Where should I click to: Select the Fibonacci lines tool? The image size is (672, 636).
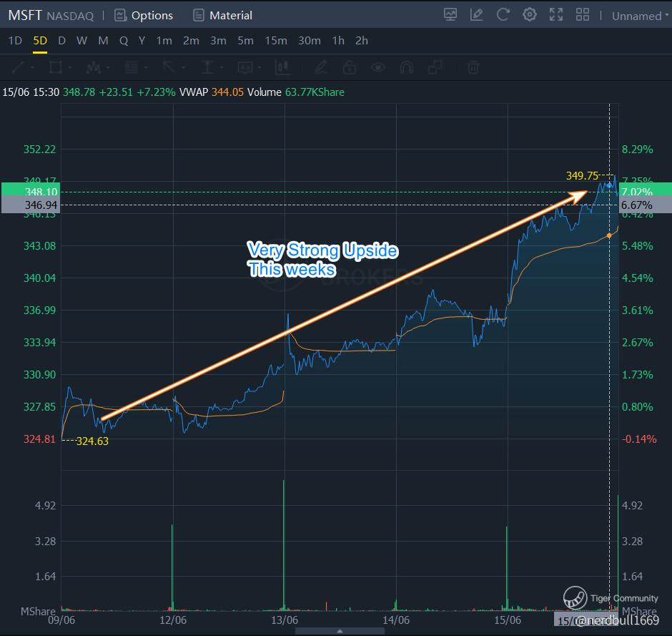(x=131, y=67)
